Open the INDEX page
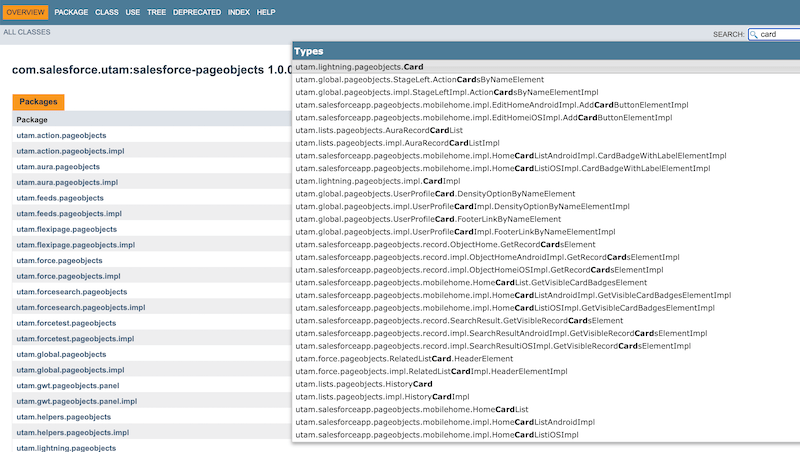 239,12
